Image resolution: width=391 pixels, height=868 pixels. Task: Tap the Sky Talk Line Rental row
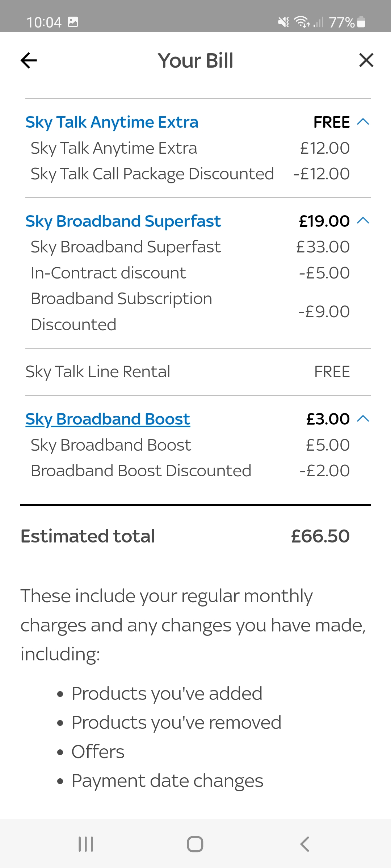click(98, 371)
